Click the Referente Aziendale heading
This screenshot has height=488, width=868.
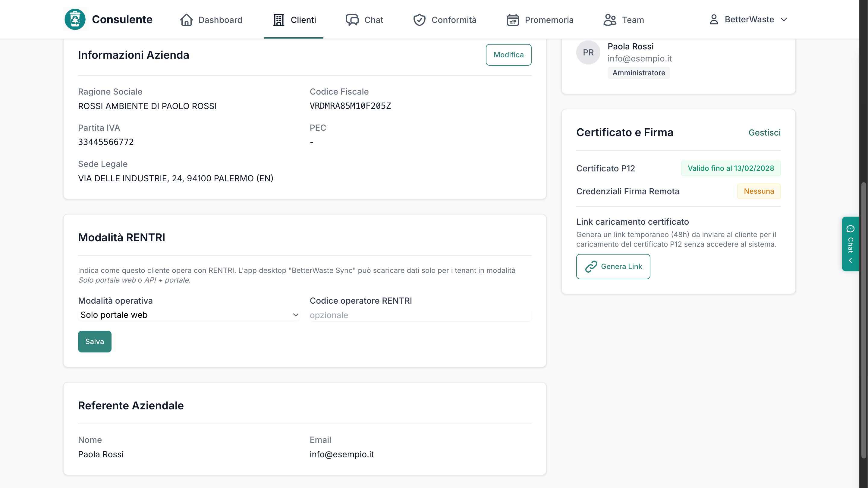(x=131, y=405)
